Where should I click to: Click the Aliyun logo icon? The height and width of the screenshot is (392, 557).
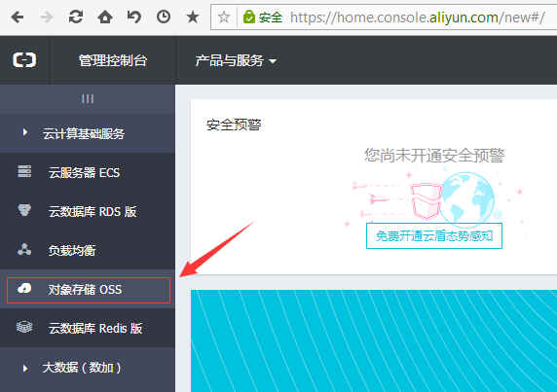(24, 59)
